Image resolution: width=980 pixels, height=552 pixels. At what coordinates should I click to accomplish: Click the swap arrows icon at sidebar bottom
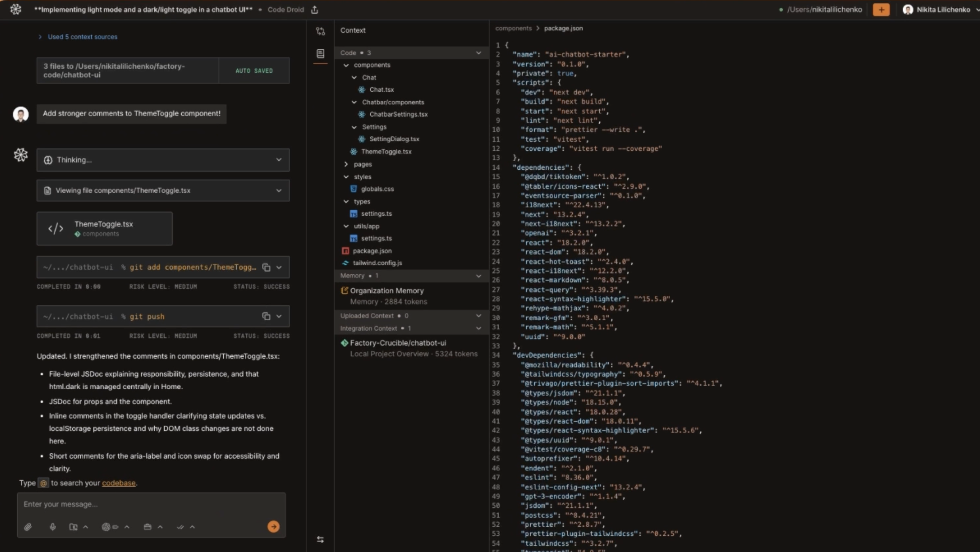[x=320, y=540]
